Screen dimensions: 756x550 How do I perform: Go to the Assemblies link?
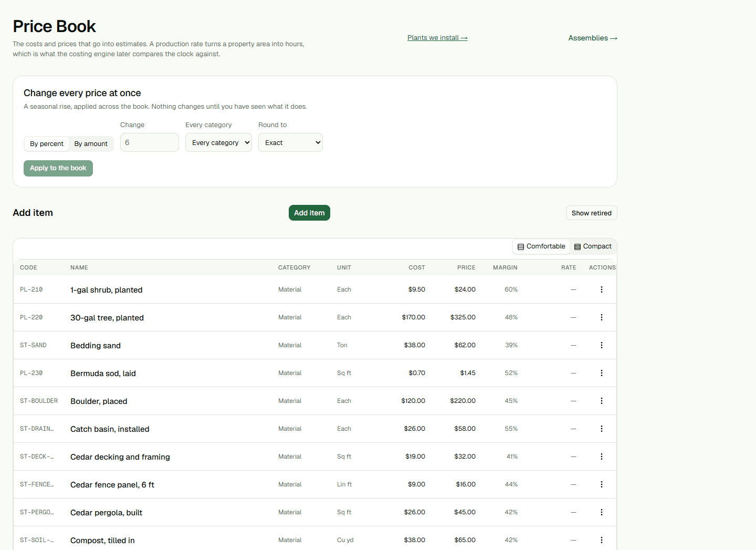tap(593, 38)
